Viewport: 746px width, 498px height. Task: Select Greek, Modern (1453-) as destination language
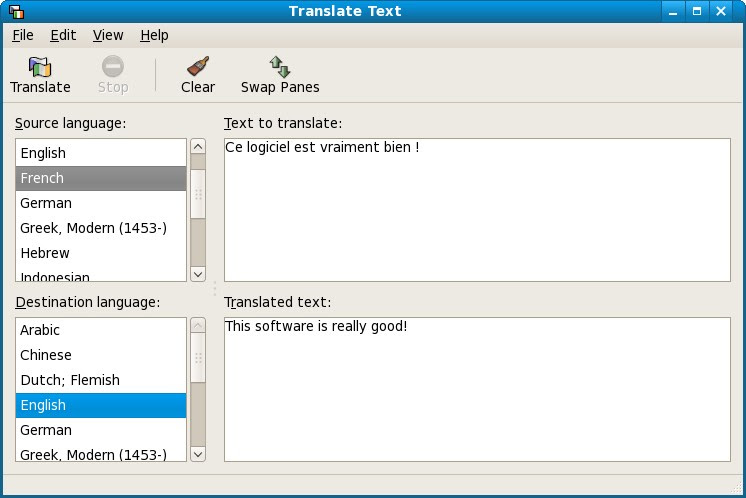(x=101, y=452)
